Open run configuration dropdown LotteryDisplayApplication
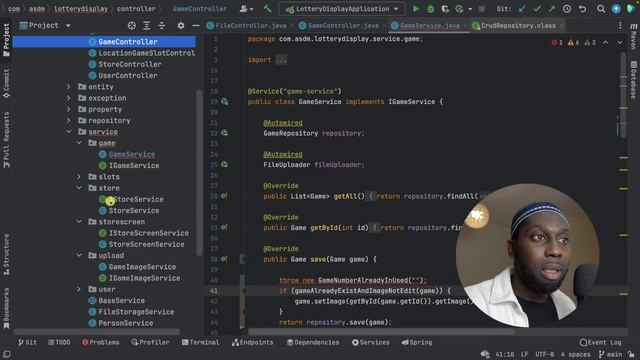 click(342, 9)
